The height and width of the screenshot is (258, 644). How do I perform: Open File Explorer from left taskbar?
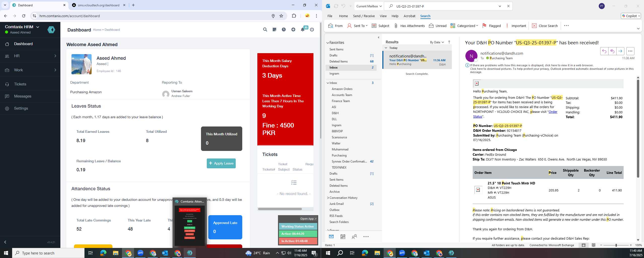point(115,253)
